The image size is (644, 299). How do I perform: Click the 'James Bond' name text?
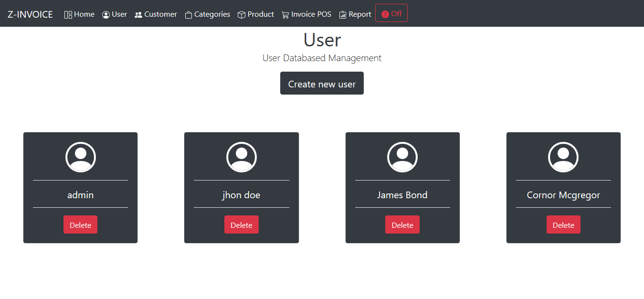[x=402, y=195]
